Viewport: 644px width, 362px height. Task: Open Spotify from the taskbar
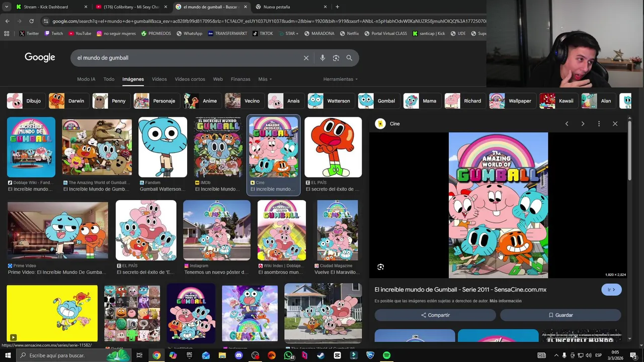tap(386, 355)
